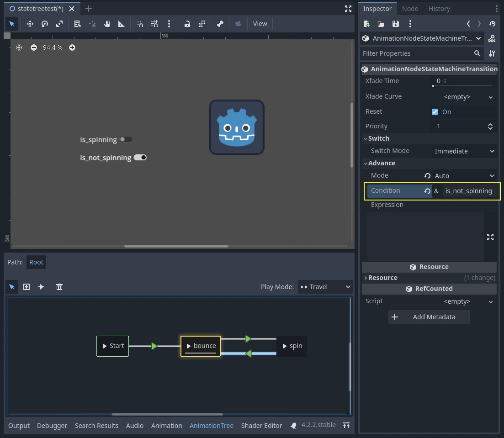
Task: Open the Play Mode Travel dropdown
Action: (325, 287)
